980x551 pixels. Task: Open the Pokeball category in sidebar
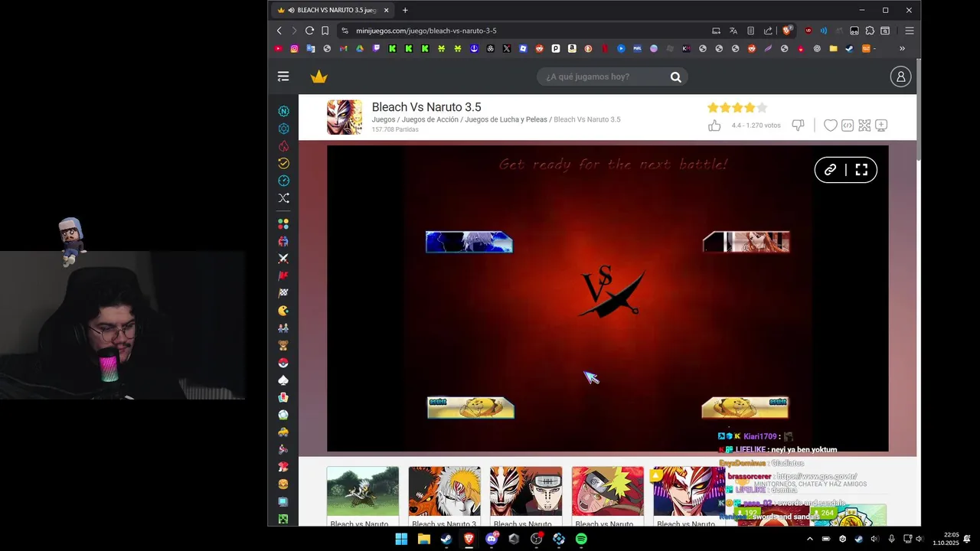(283, 363)
